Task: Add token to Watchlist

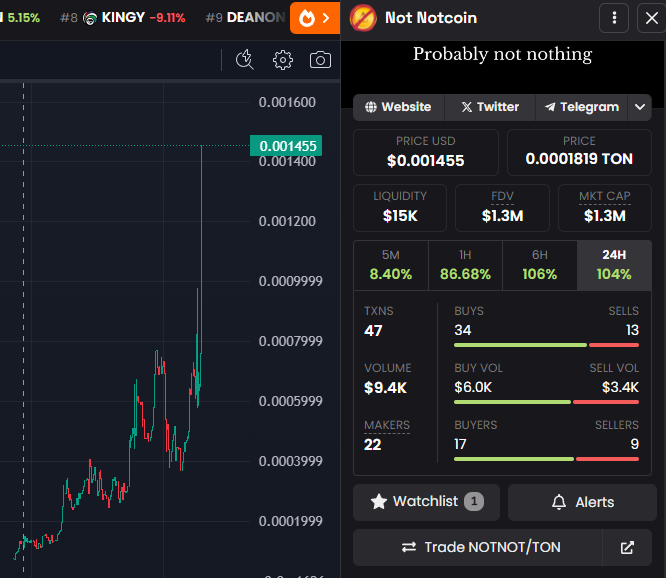Action: click(426, 502)
